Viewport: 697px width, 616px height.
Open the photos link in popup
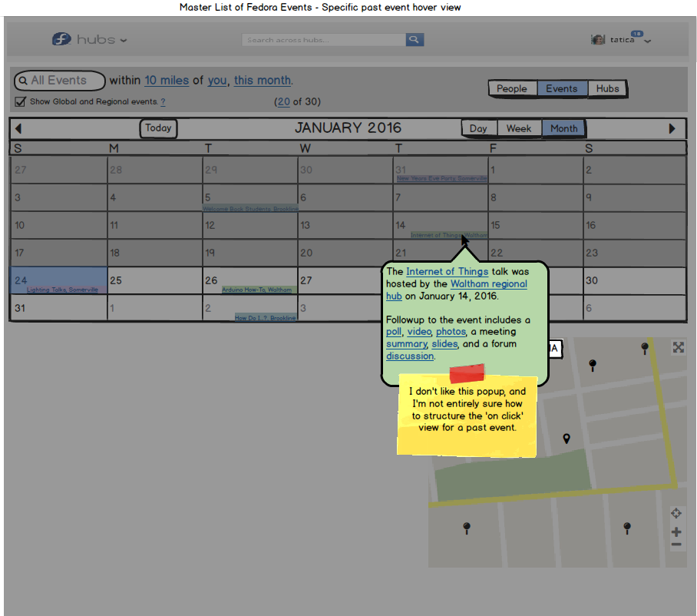pyautogui.click(x=451, y=332)
